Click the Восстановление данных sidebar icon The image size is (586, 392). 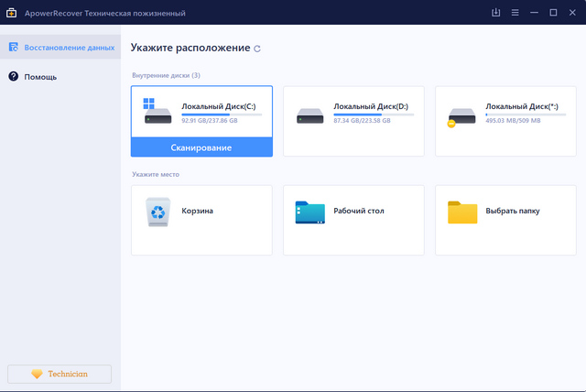pyautogui.click(x=14, y=47)
